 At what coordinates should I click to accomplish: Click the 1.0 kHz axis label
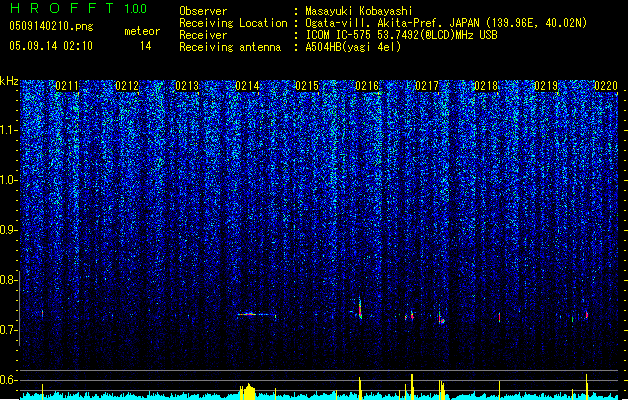pyautogui.click(x=9, y=180)
